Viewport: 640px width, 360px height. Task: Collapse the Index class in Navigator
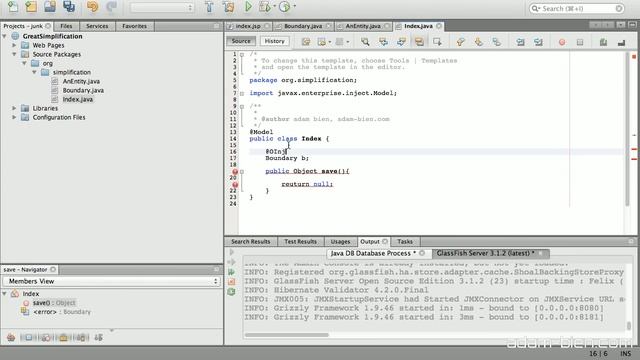(4, 294)
